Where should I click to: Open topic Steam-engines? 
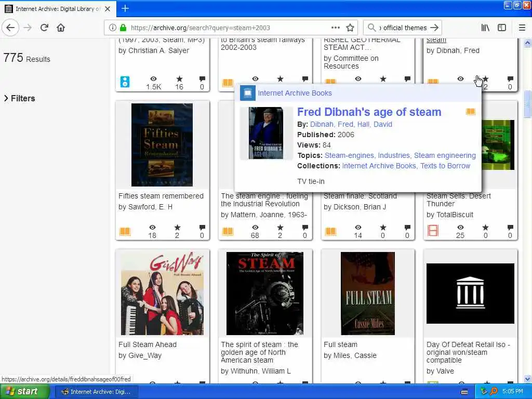[350, 155]
